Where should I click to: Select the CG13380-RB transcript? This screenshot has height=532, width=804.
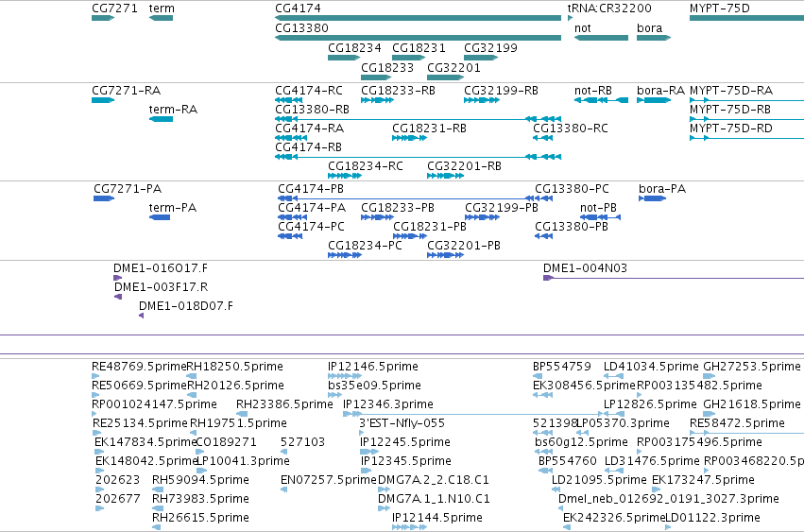pos(418,119)
